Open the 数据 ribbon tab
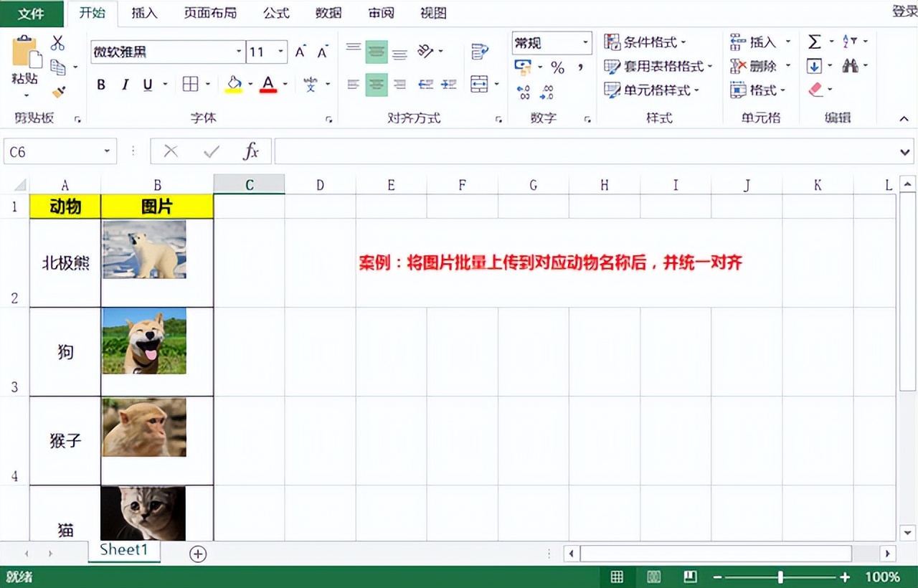This screenshot has height=588, width=918. (x=328, y=13)
